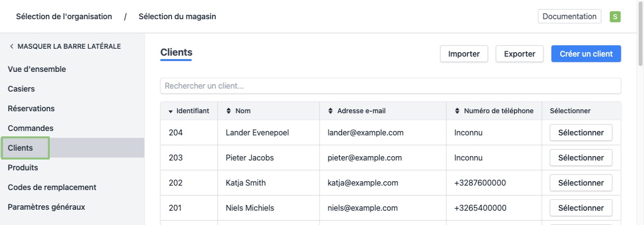The height and width of the screenshot is (225, 644).
Task: Go to Vue d'ensemble in sidebar
Action: coord(37,69)
